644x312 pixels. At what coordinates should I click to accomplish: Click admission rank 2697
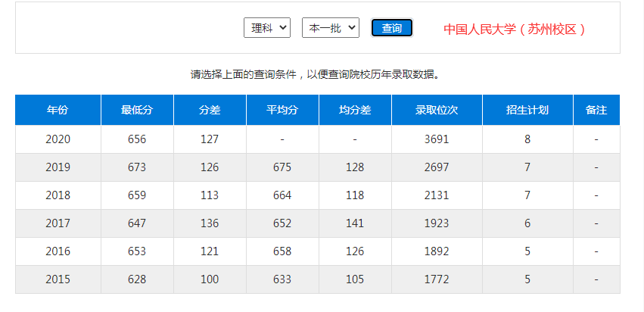pos(437,167)
